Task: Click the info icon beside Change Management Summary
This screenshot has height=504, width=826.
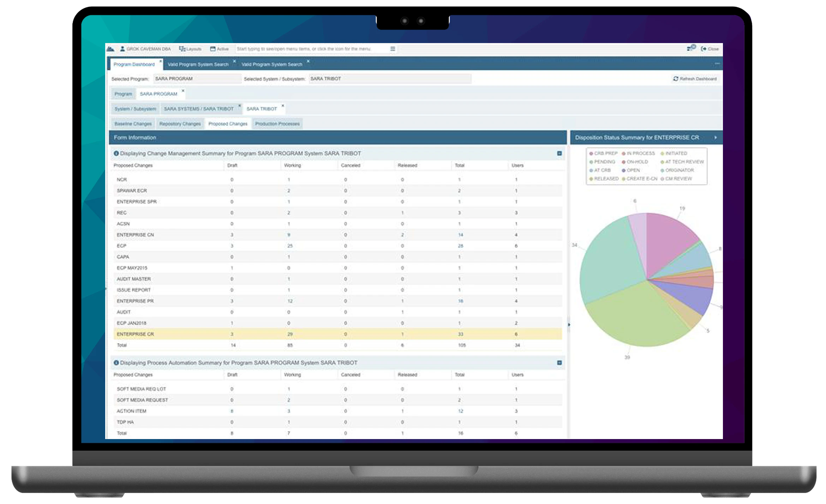Action: pyautogui.click(x=116, y=154)
